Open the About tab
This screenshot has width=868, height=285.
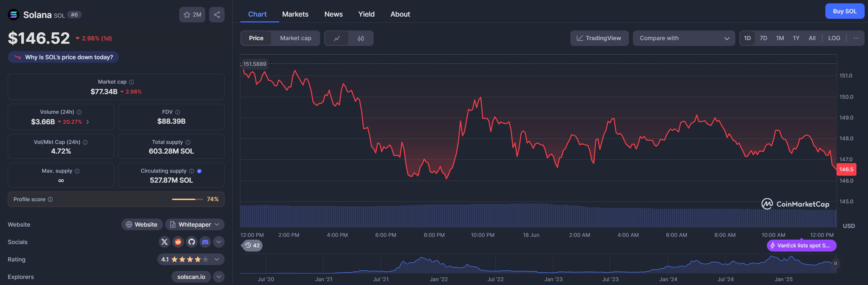click(x=400, y=14)
